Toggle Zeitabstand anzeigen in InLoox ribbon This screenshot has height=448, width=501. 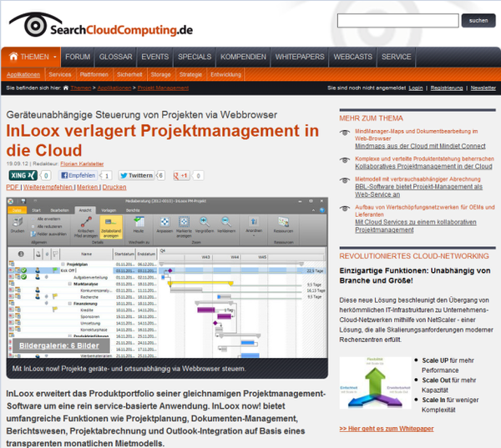pyautogui.click(x=111, y=227)
